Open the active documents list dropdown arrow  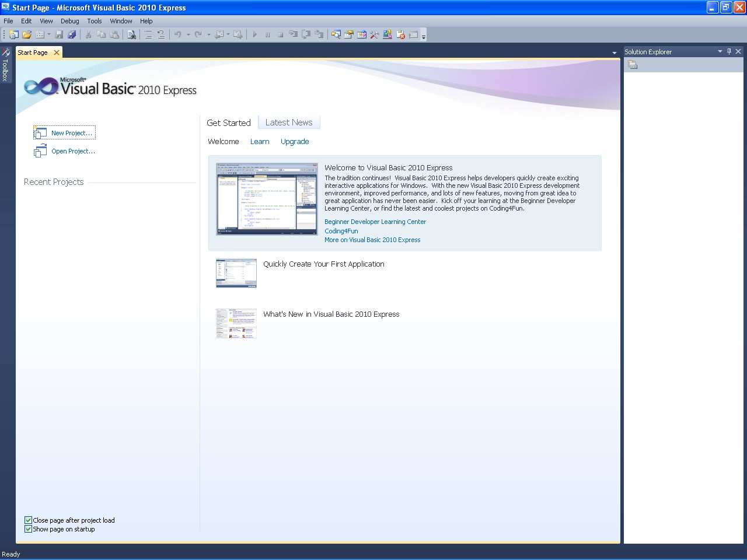(614, 52)
